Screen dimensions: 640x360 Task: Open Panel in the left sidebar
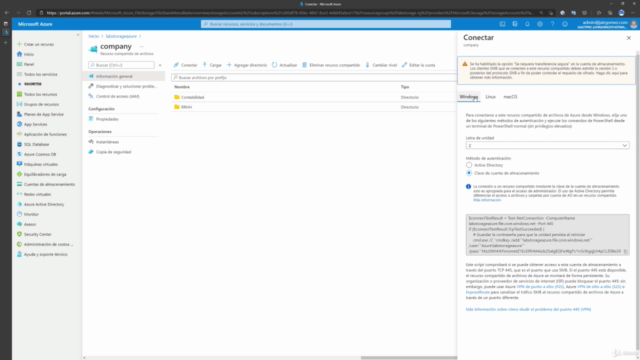pyautogui.click(x=25, y=64)
